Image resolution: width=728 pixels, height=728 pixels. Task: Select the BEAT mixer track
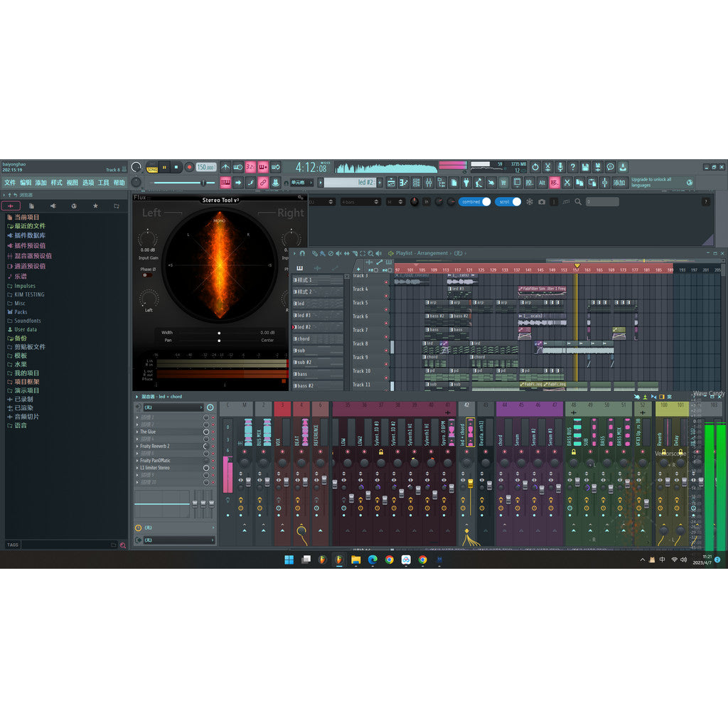[x=301, y=473]
